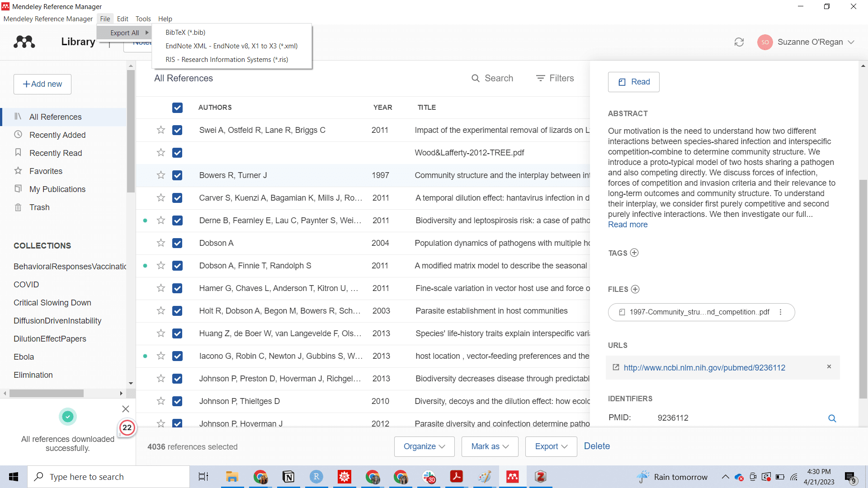Choose BibTeX (*.bib) export option
The width and height of the screenshot is (868, 488).
pos(185,33)
